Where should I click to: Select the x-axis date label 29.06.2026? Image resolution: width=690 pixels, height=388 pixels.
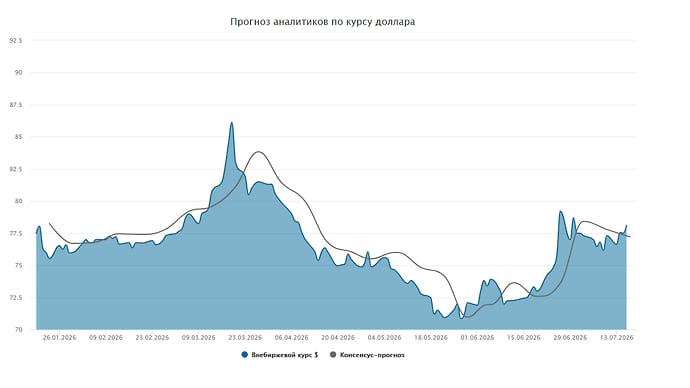pos(570,337)
